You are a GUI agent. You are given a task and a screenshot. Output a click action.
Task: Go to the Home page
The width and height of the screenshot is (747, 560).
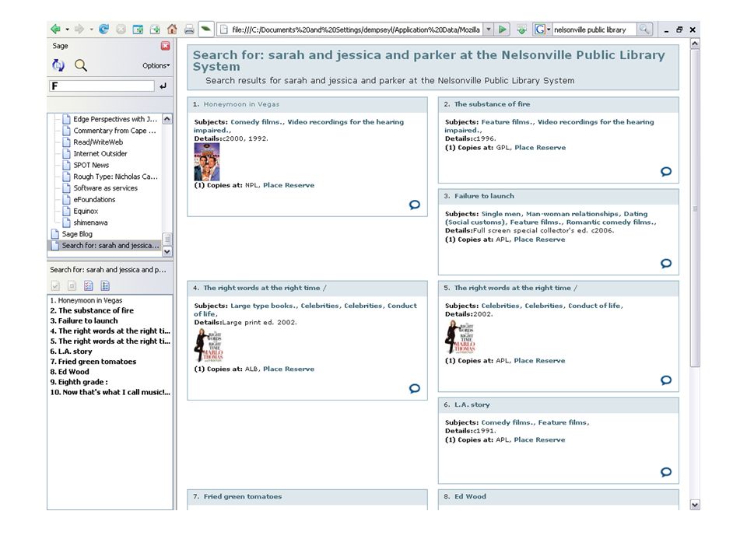[x=172, y=29]
